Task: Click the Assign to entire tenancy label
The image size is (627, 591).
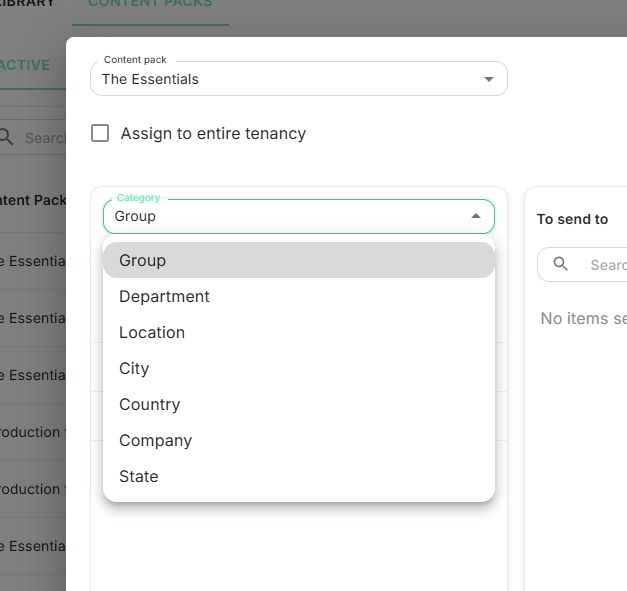Action: (x=213, y=133)
